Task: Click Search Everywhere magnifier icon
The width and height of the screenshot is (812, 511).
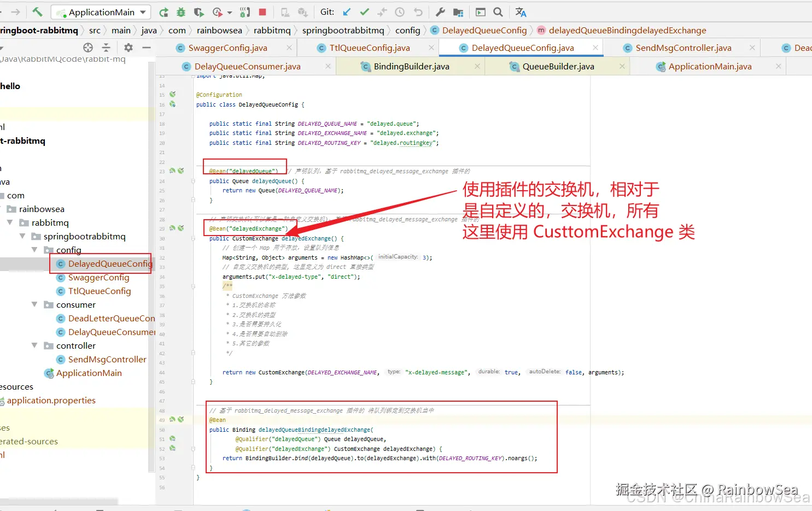Action: click(x=498, y=12)
